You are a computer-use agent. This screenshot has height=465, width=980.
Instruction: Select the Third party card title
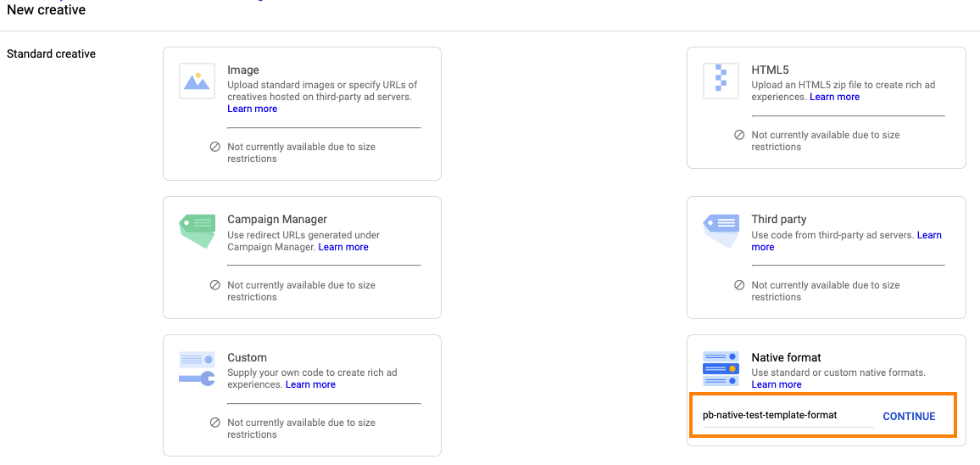pyautogui.click(x=778, y=219)
